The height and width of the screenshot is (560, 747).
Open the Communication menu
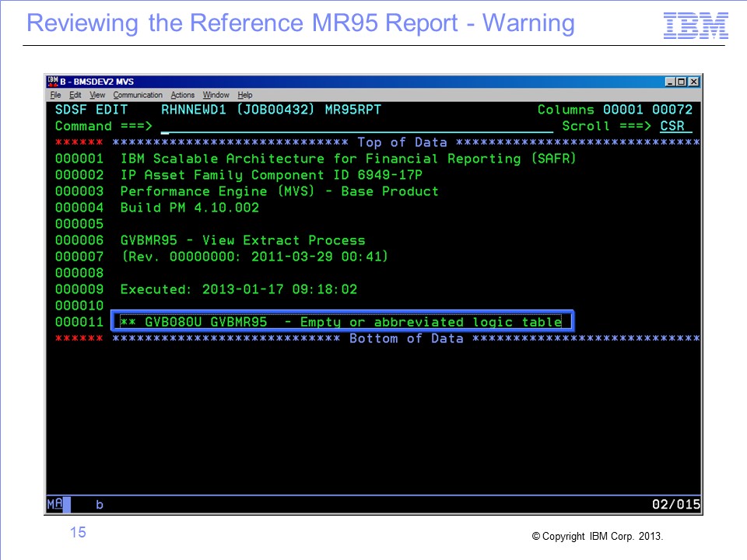[x=138, y=95]
